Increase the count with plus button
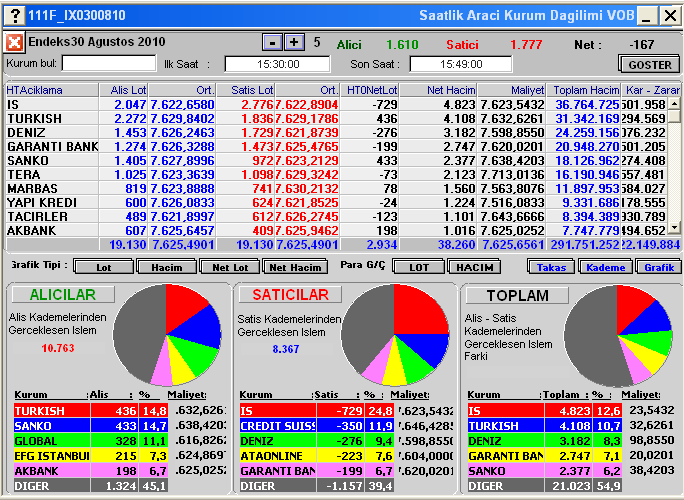 [294, 43]
